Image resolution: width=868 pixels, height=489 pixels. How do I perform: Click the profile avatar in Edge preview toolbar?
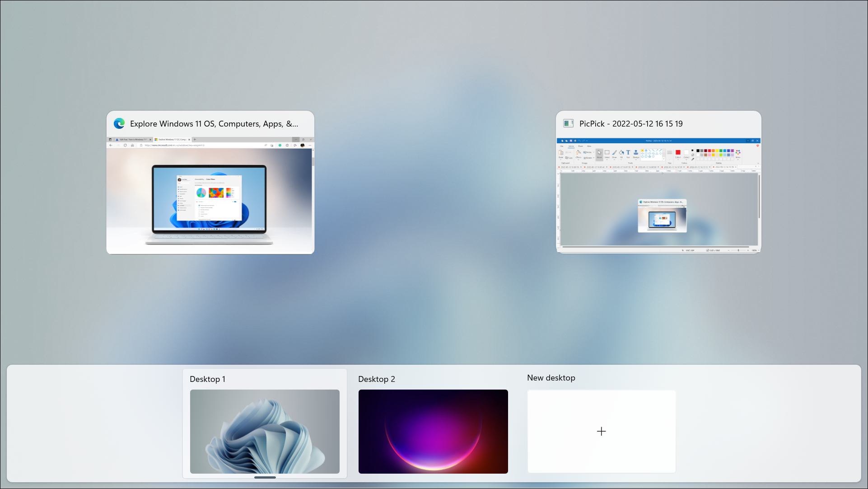pos(303,145)
